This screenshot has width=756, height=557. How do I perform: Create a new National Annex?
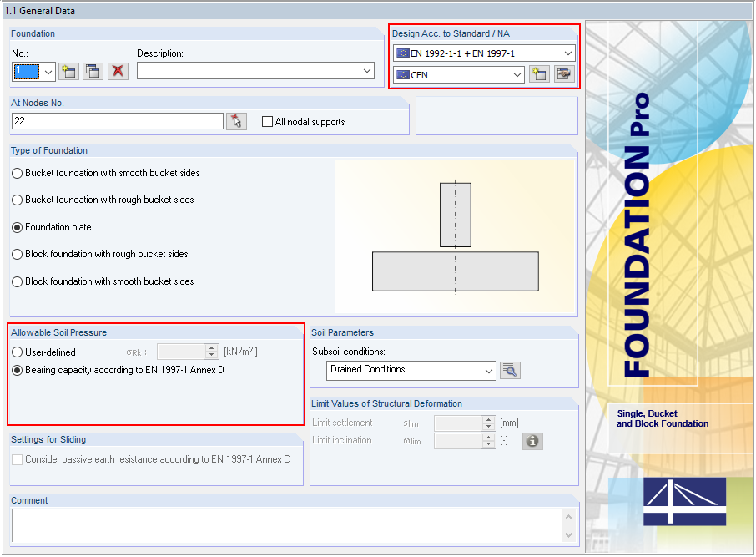click(x=539, y=73)
